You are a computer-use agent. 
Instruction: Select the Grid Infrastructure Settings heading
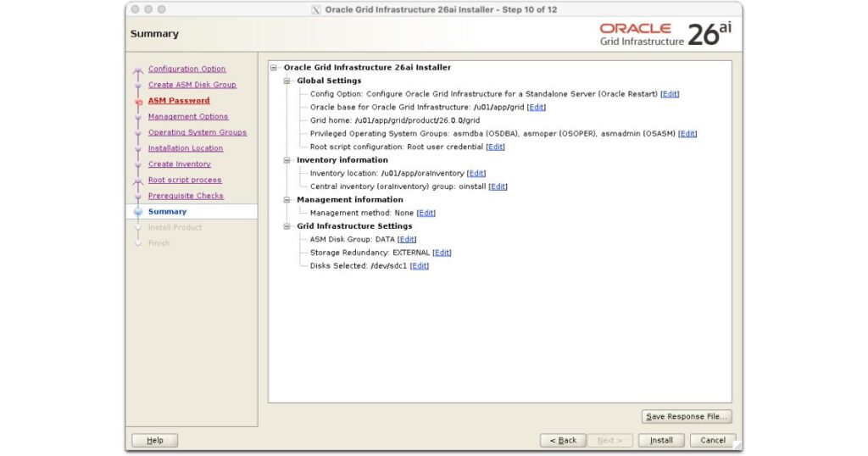(x=354, y=226)
